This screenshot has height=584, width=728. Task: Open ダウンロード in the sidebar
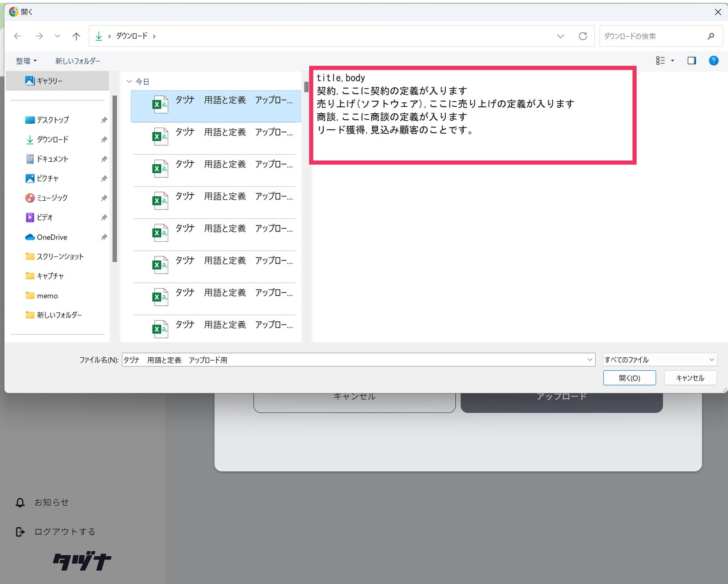pos(52,139)
